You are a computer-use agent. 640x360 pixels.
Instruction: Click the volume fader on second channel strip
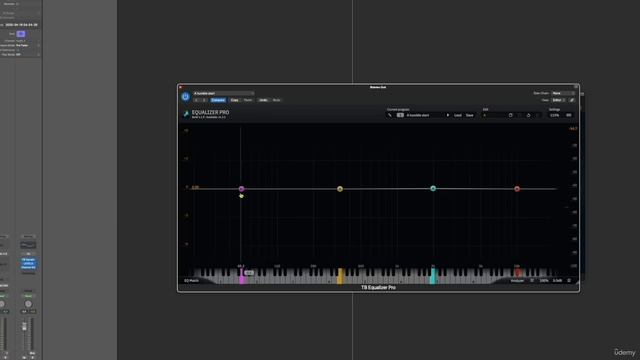click(24, 327)
